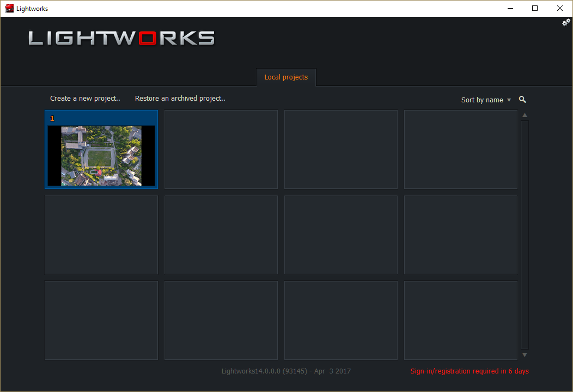Click the Sign-in/registration required notice

470,371
